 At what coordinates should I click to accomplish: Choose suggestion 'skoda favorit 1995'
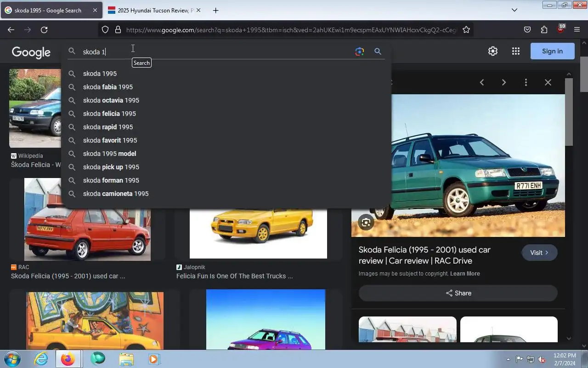point(226,140)
